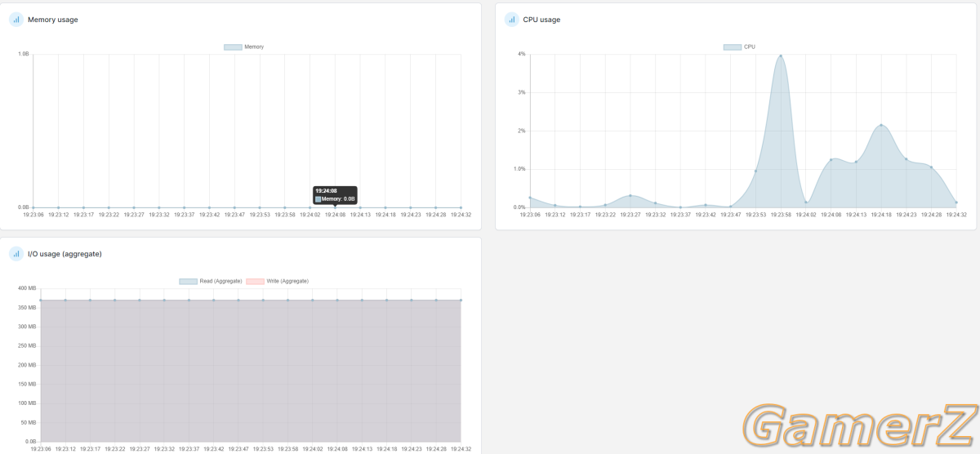Click the 4% label on CPU axis
Image resolution: width=980 pixels, height=454 pixels.
[x=522, y=55]
